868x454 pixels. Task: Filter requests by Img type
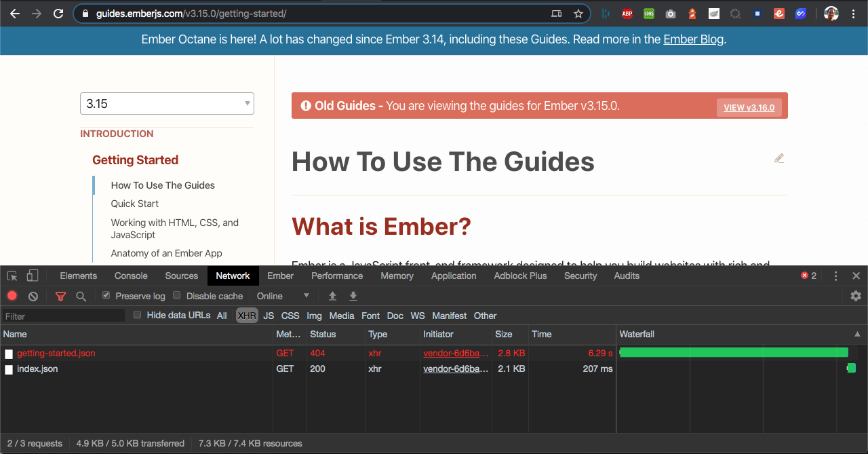click(314, 316)
